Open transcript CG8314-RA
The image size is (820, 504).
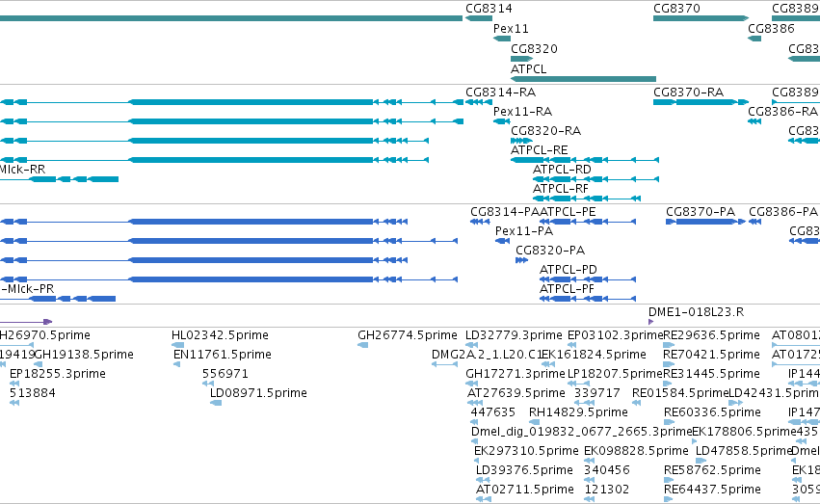pos(500,93)
